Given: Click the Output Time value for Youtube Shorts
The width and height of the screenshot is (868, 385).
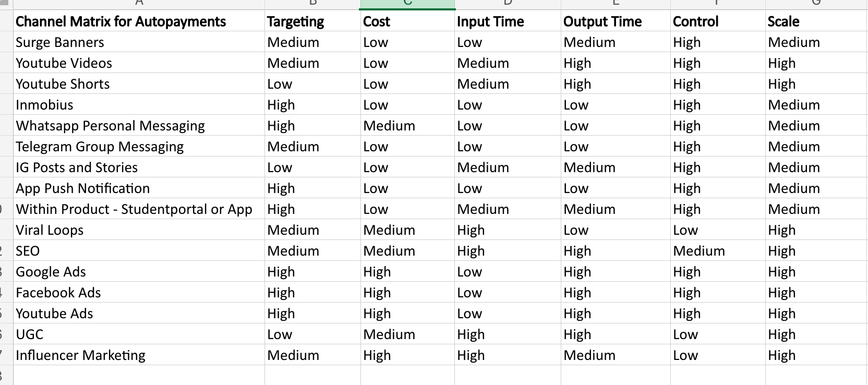Looking at the screenshot, I should (x=577, y=84).
